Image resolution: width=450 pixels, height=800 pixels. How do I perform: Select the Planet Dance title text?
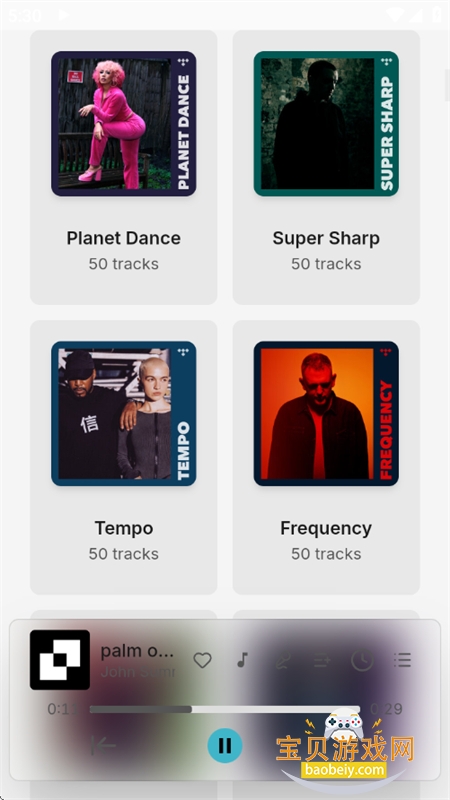coord(123,238)
